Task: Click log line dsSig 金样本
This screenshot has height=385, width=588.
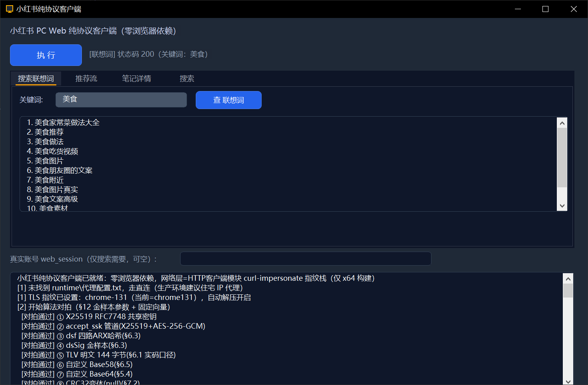Action: coord(74,345)
